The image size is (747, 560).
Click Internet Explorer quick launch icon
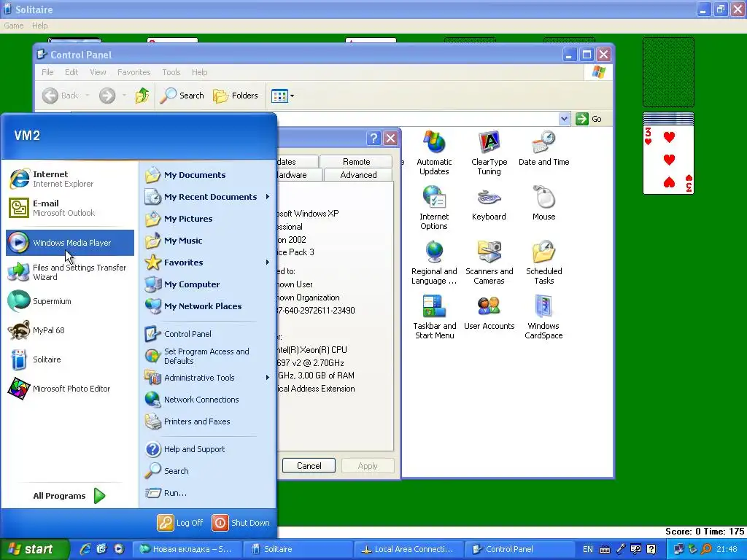[x=85, y=549]
